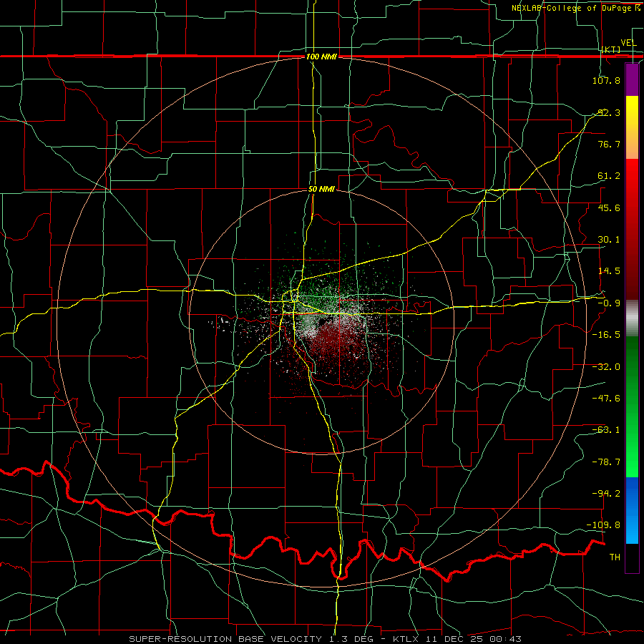Click the purple segment of the color bar
Screen dimensions: 644x644
pyautogui.click(x=632, y=80)
